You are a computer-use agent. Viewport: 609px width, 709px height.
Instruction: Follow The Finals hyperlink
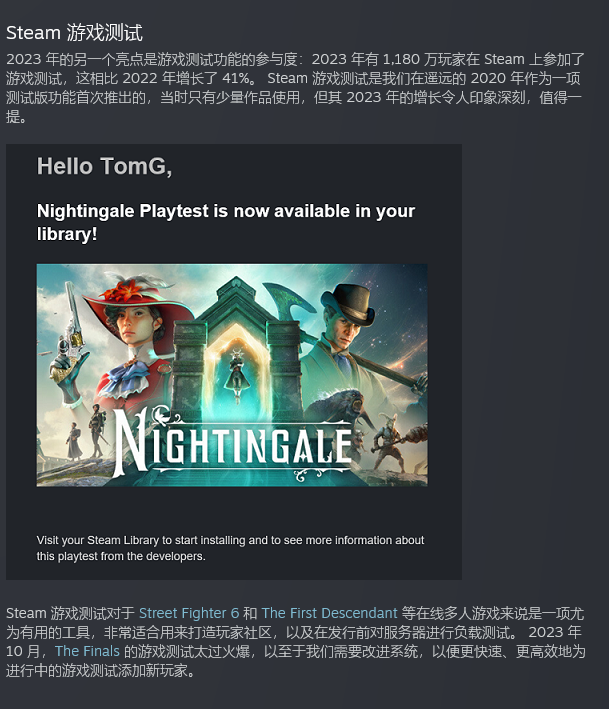pyautogui.click(x=87, y=651)
